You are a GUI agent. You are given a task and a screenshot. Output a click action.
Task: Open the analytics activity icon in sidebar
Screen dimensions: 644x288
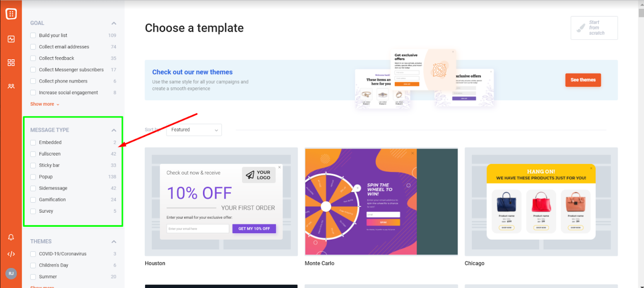tap(11, 39)
